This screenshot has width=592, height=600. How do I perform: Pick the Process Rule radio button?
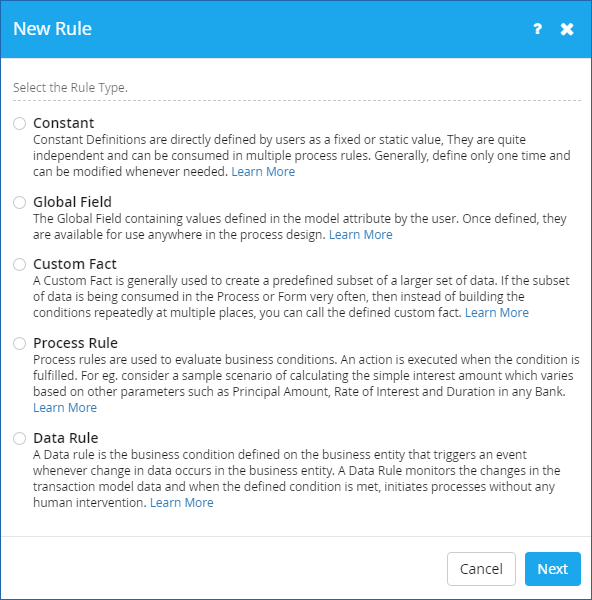point(20,343)
